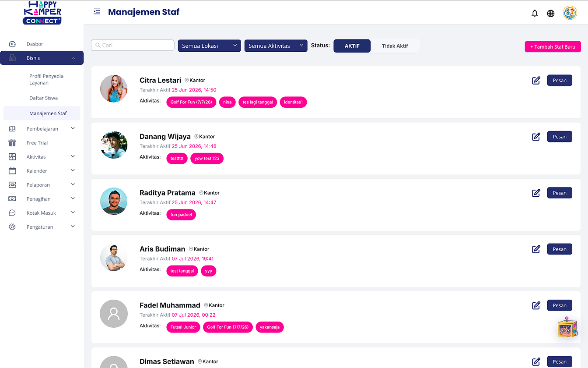Show active staff with AKTIF toggle
588x368 pixels.
[352, 46]
